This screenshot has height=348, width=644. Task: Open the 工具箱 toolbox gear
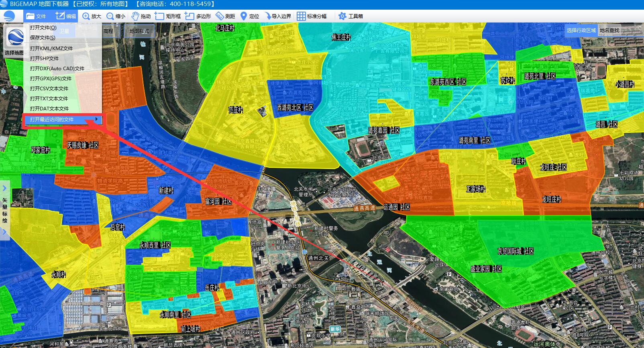351,16
